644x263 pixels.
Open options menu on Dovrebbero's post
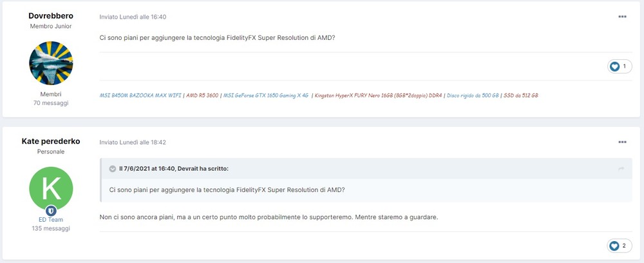point(622,17)
